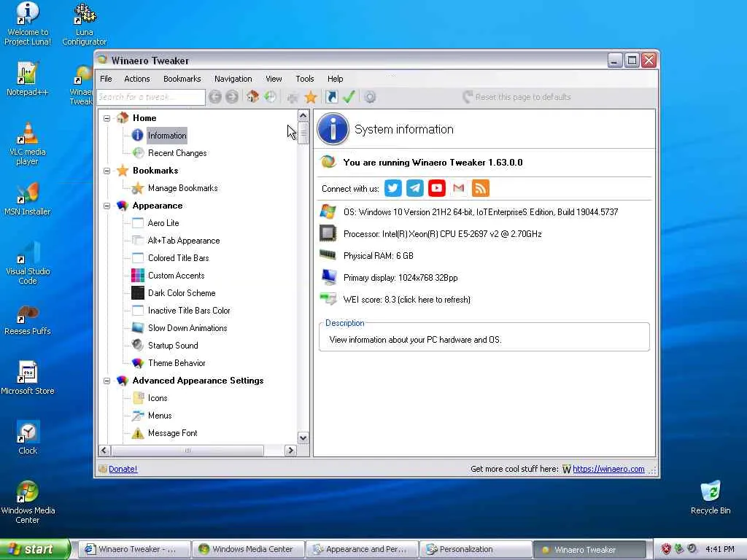Click the Visual Studio Code desktop icon
Screen dimensions: 747x560
28,263
